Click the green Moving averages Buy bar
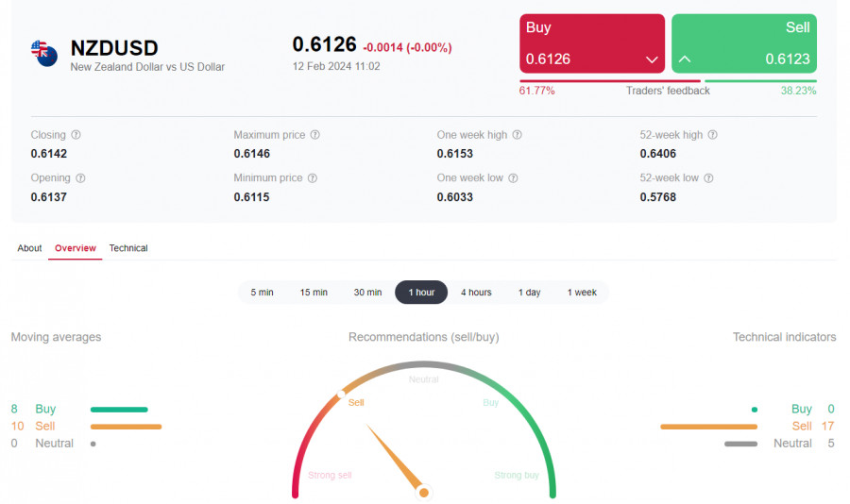This screenshot has width=850, height=504. 119,410
